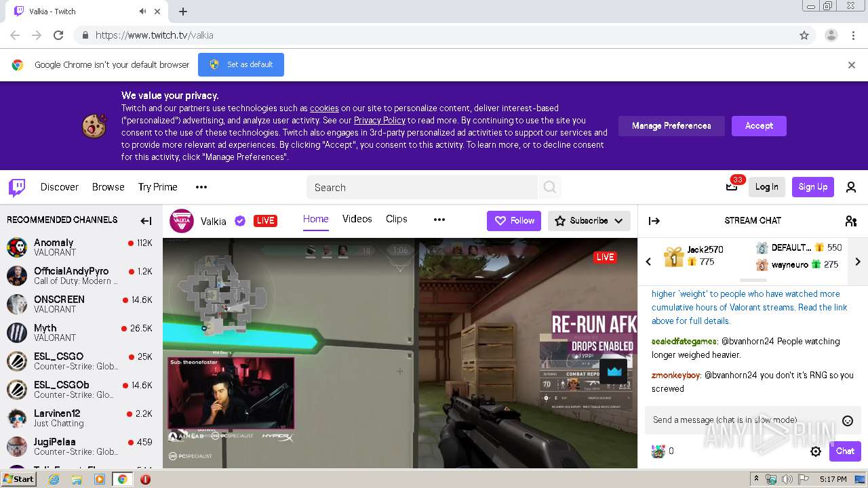This screenshot has height=488, width=868.
Task: Open the taskbar volume control
Action: 787,479
